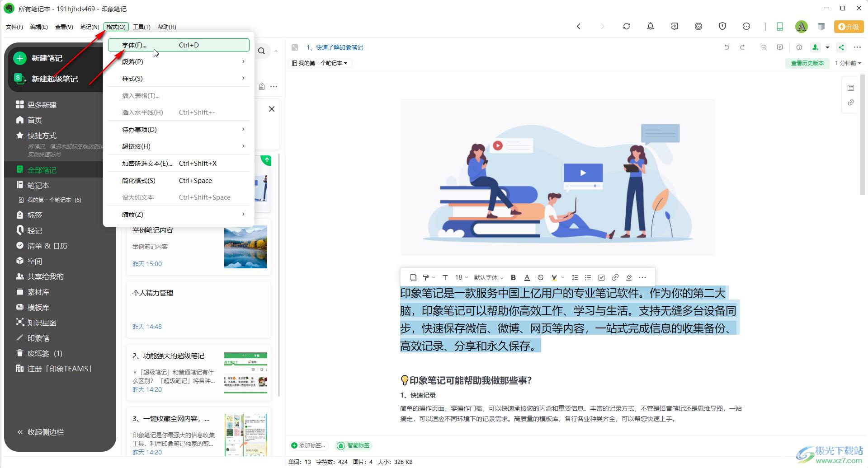Click orange 升级 upgrade button

848,27
